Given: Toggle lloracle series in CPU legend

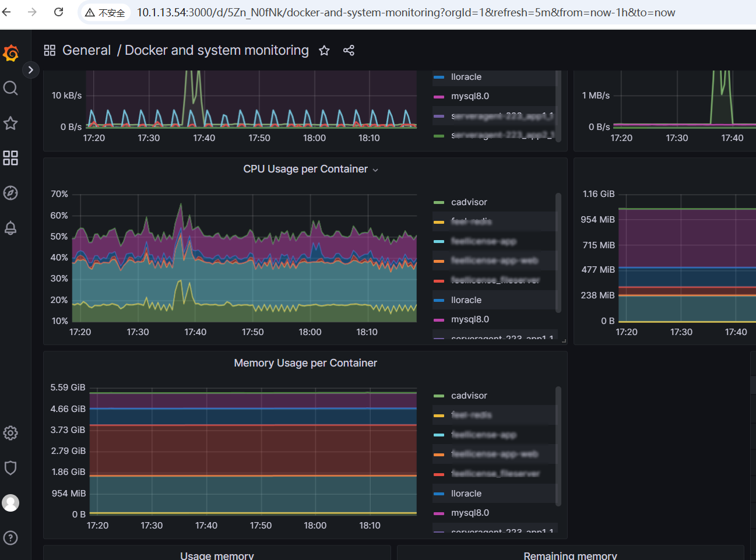Looking at the screenshot, I should pos(466,300).
